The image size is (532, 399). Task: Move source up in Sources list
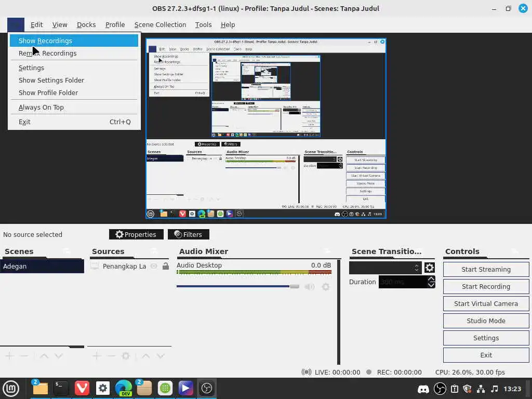click(146, 355)
